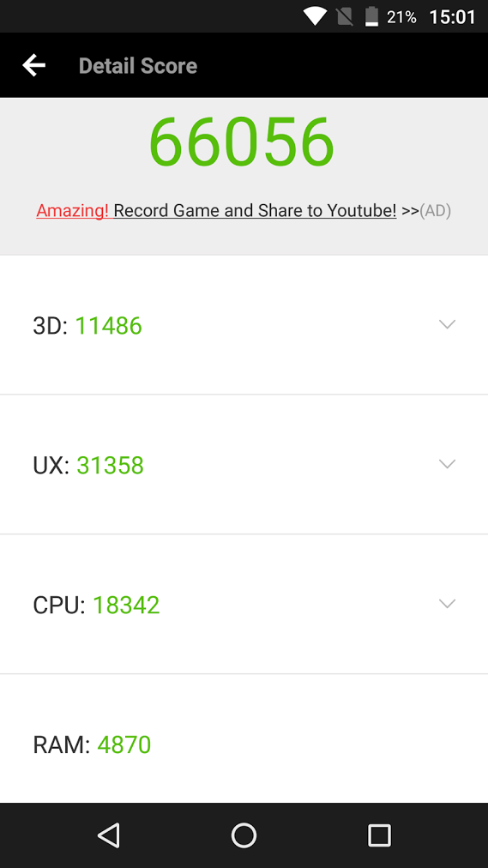The image size is (488, 868).
Task: Tap the Wi-Fi status icon
Action: 315,16
